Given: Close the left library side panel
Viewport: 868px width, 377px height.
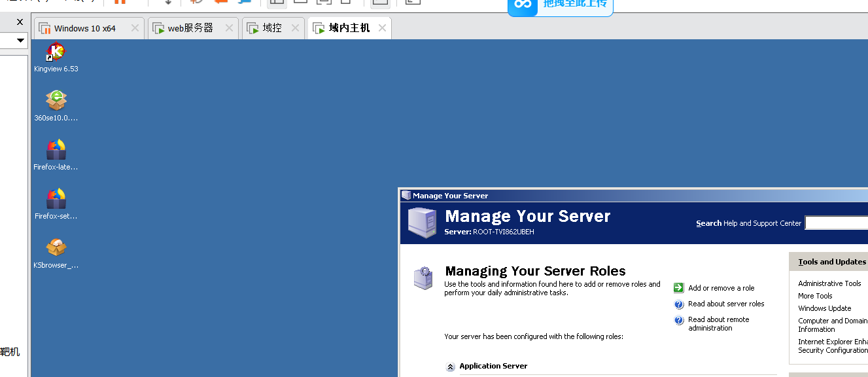Looking at the screenshot, I should tap(20, 22).
